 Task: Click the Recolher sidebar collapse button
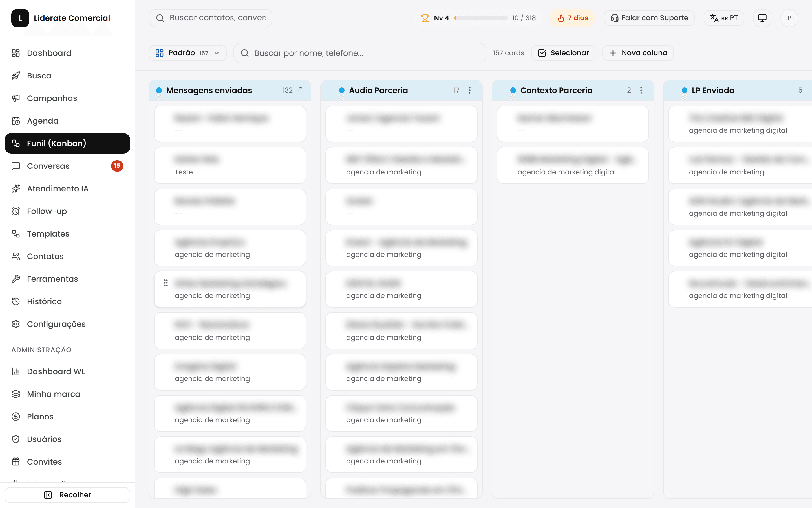[67, 494]
